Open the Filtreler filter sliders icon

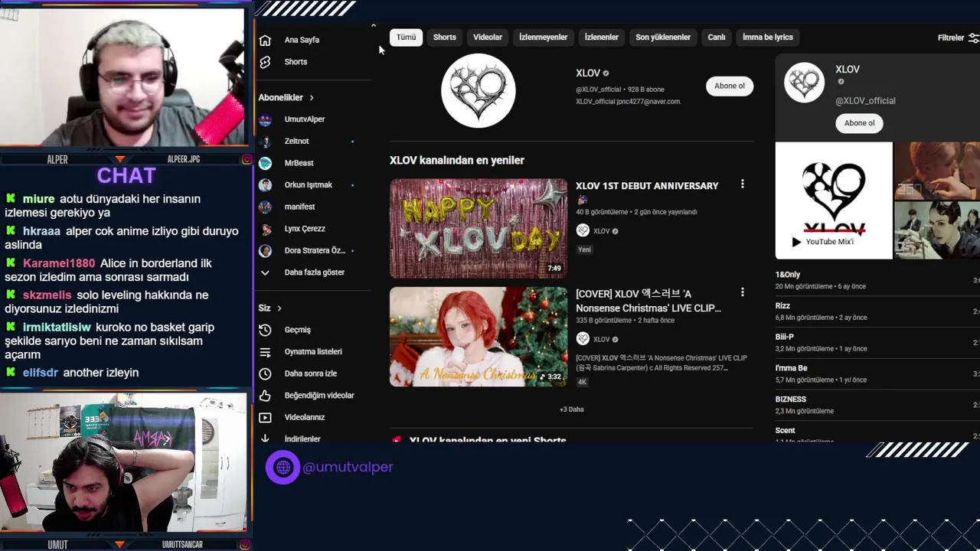tap(973, 37)
